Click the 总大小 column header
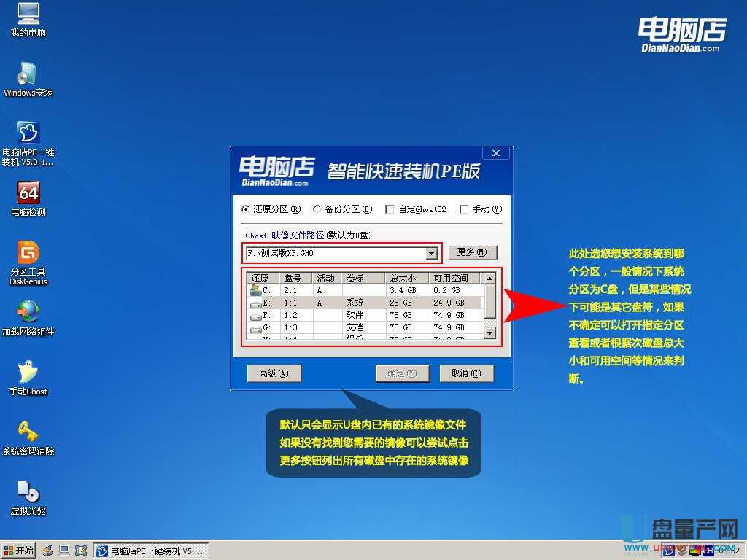 pos(407,278)
